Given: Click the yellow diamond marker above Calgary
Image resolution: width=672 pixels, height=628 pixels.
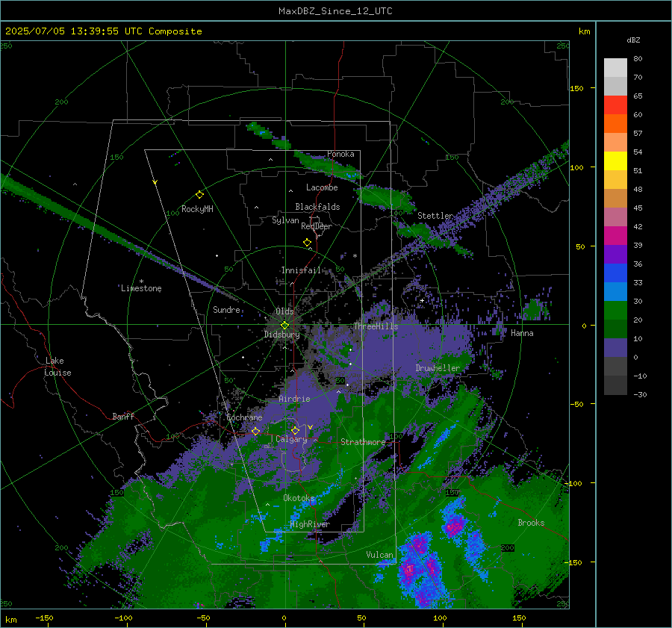Looking at the screenshot, I should (295, 430).
